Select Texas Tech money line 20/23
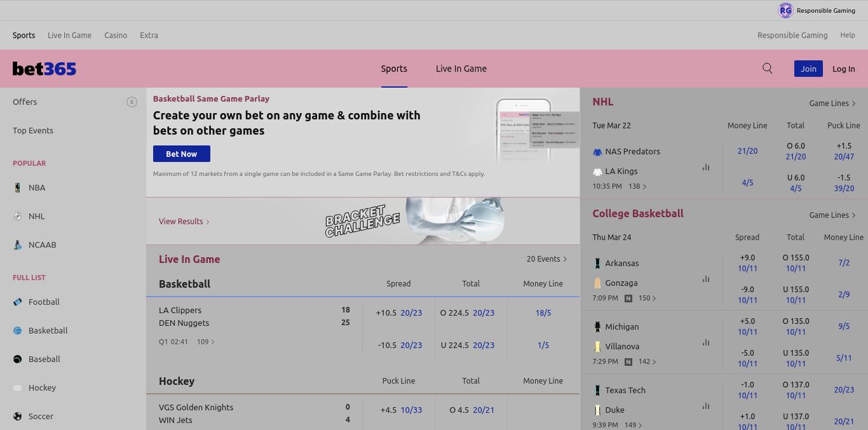Viewport: 868px width, 430px height. click(x=844, y=389)
